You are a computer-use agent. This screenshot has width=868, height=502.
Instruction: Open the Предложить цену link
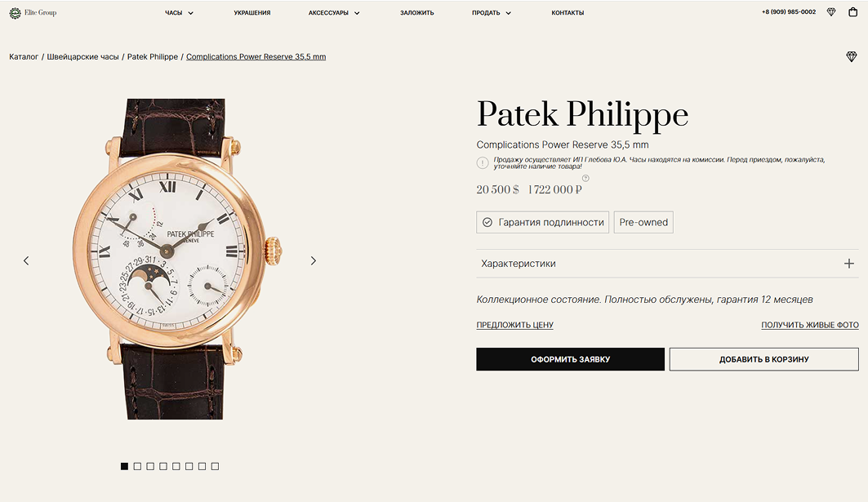[x=514, y=325]
